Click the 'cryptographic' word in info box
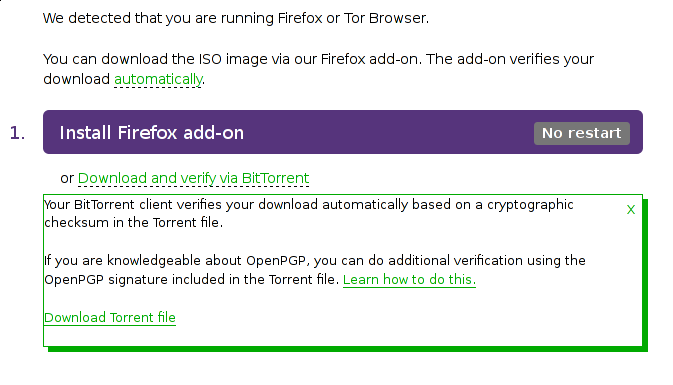 point(530,205)
